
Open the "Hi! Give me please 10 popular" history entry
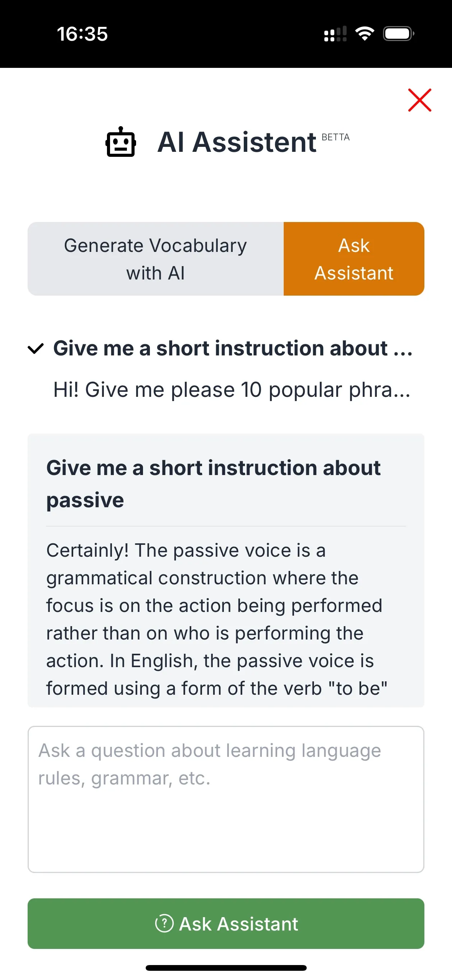[x=232, y=390]
